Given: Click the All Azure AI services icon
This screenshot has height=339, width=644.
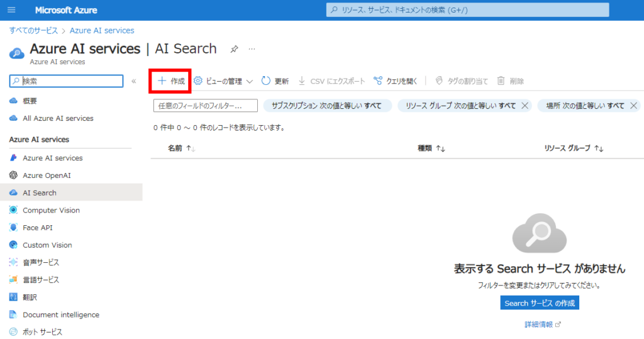Looking at the screenshot, I should (14, 118).
